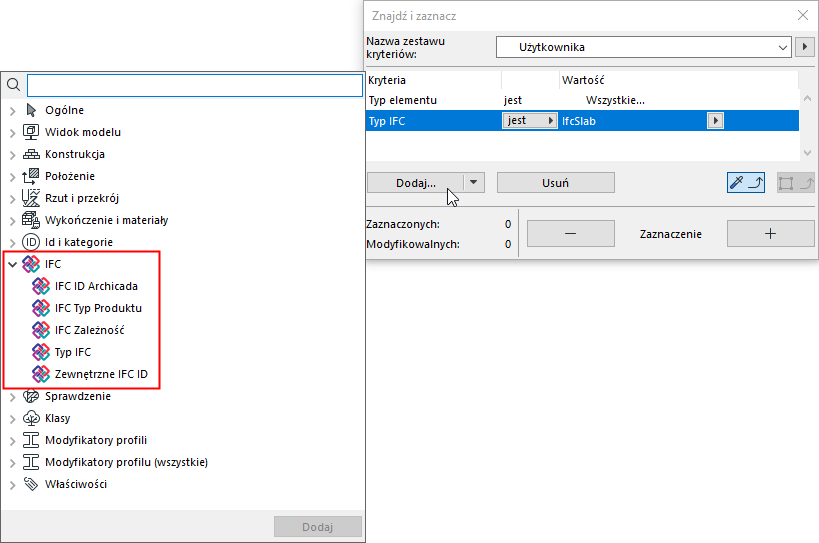Expand the Konstrukcja group
819x543 pixels.
click(13, 155)
